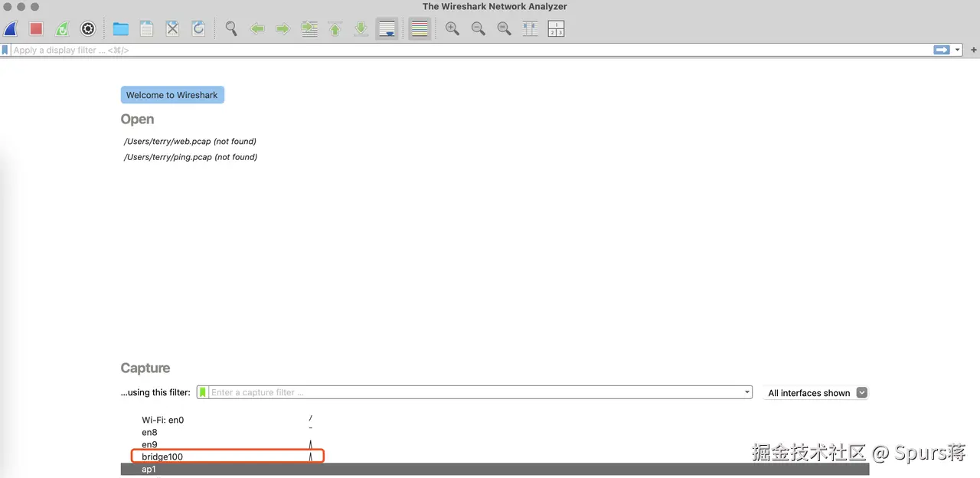
Task: Jump to the first packet icon
Action: point(335,29)
